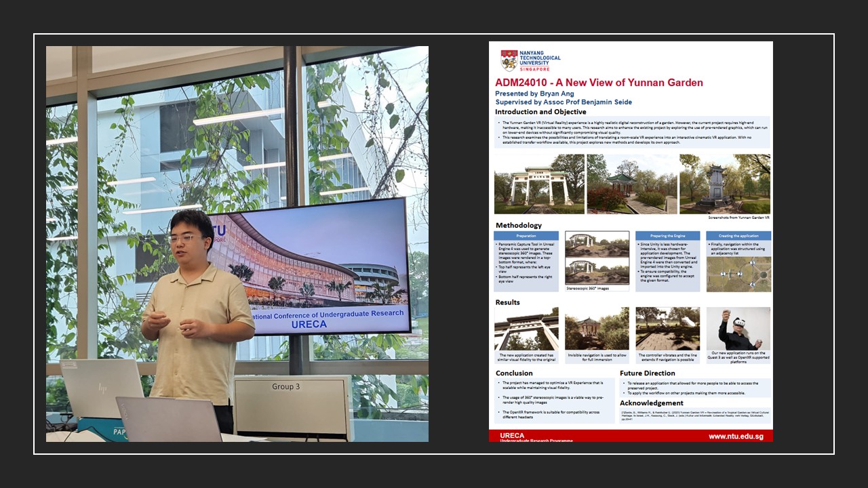The width and height of the screenshot is (868, 488).
Task: Click the Conclusion bullet points block
Action: (555, 401)
